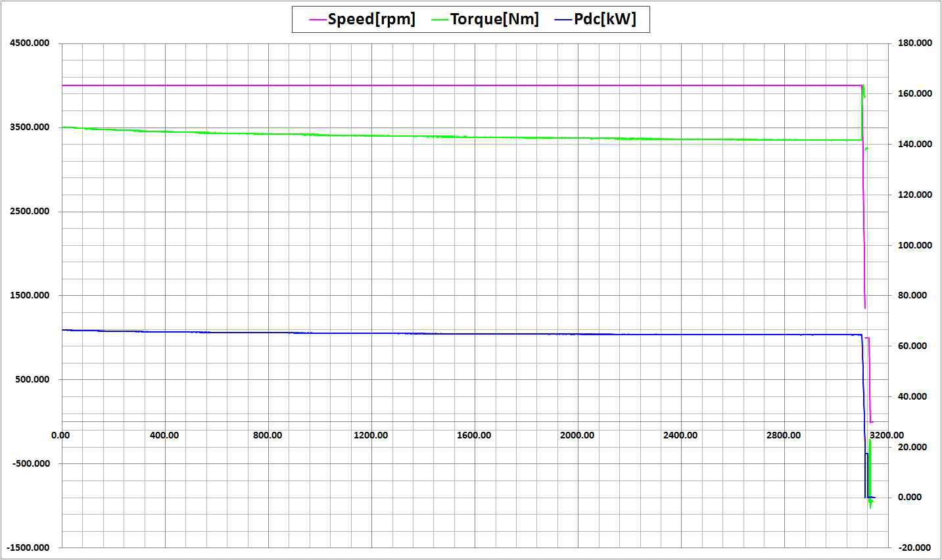Image resolution: width=942 pixels, height=560 pixels.
Task: Select the time axis label 0.00
Action: pos(60,436)
